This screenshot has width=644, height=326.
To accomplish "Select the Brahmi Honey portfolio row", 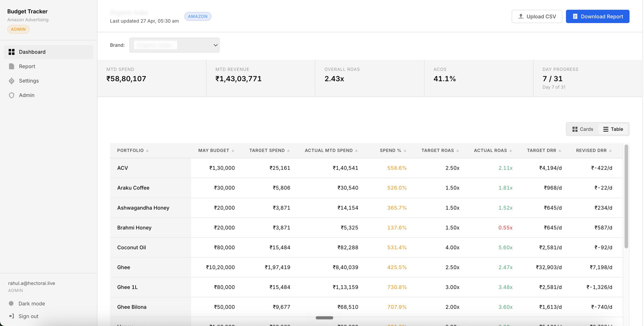I will [x=366, y=227].
